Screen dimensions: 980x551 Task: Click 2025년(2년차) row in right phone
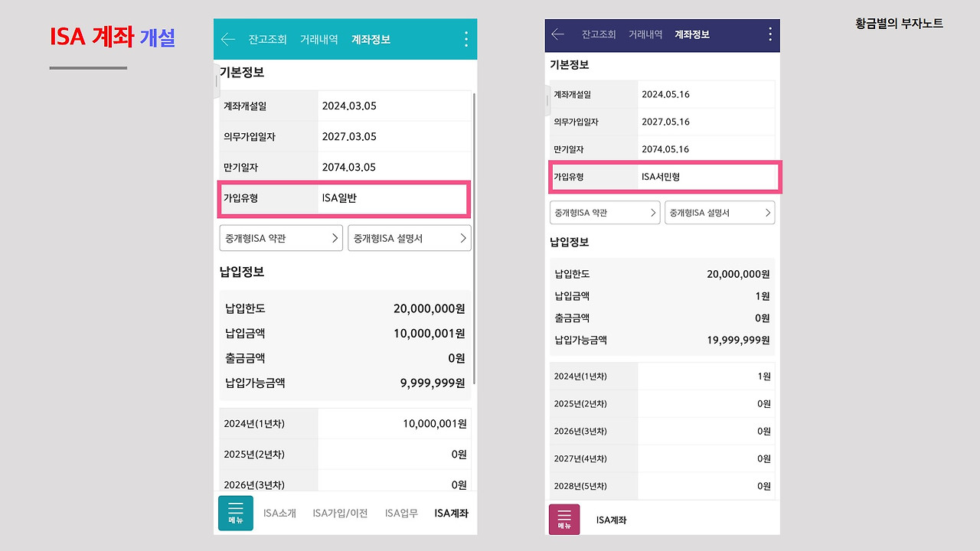click(x=662, y=403)
